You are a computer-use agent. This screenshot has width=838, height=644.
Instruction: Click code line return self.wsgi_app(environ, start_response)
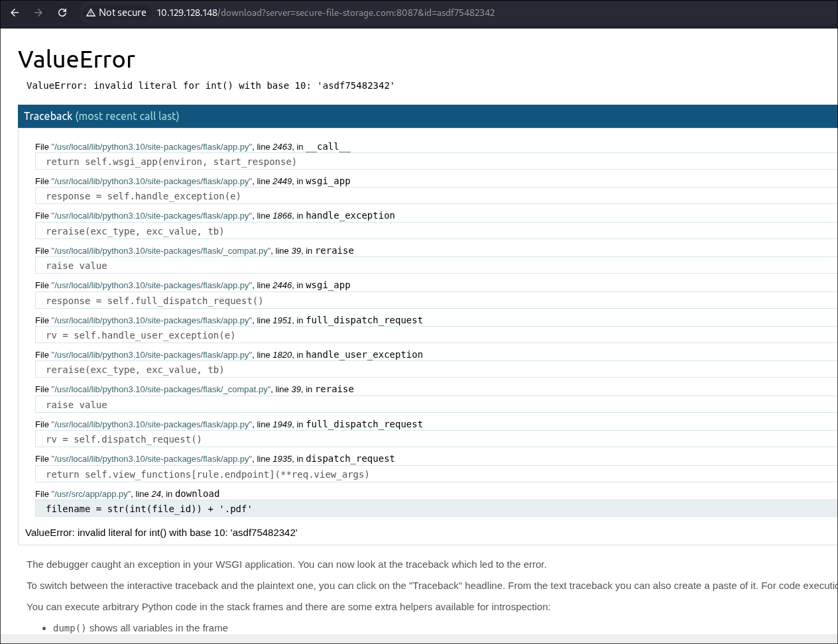[171, 162]
